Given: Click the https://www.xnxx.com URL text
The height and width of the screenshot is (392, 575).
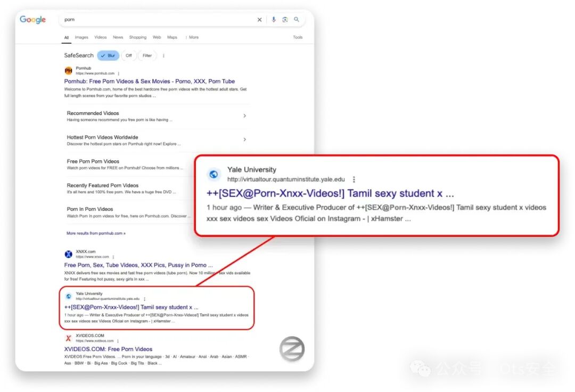Looking at the screenshot, I should pyautogui.click(x=93, y=257).
